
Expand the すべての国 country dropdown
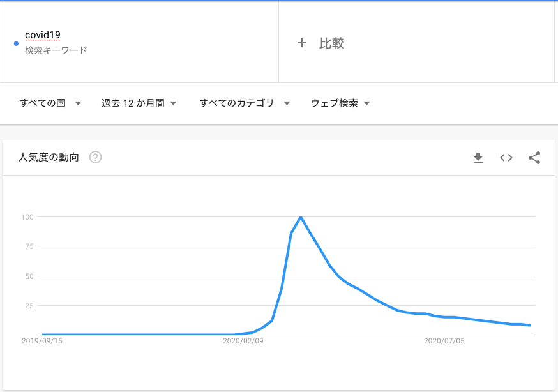point(50,103)
